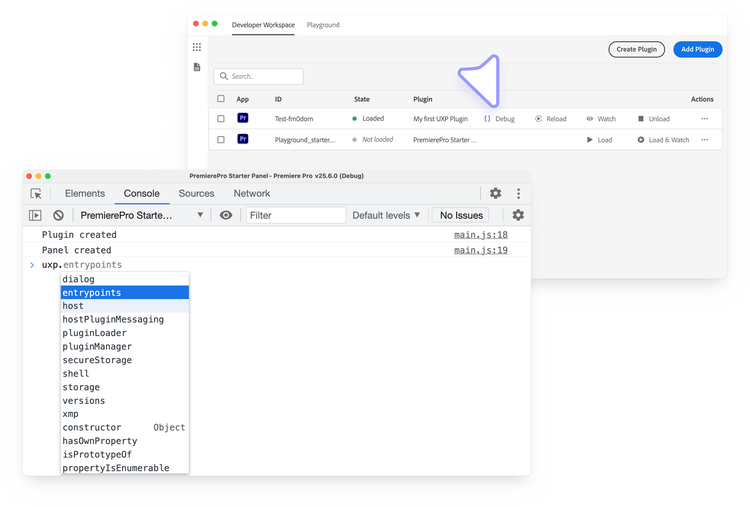This screenshot has height=507, width=750.
Task: Check the Test-fm0dom plugin checkbox
Action: [221, 119]
